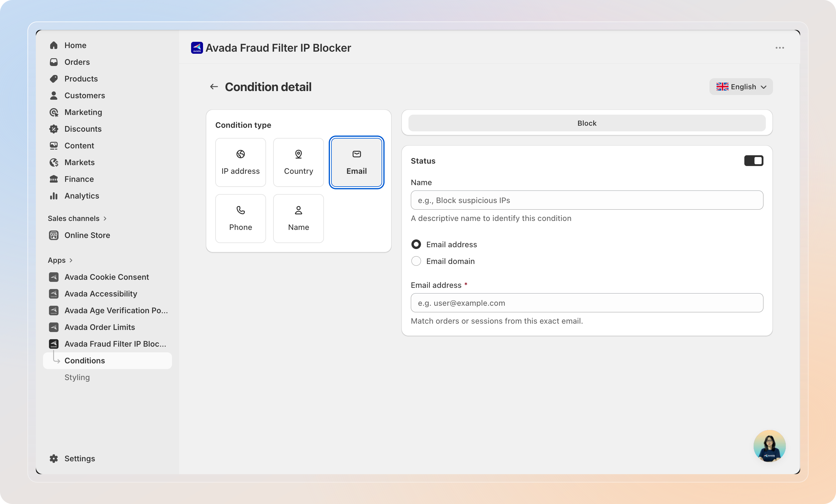Open the Marketing menu label
Image resolution: width=836 pixels, height=504 pixels.
(83, 112)
